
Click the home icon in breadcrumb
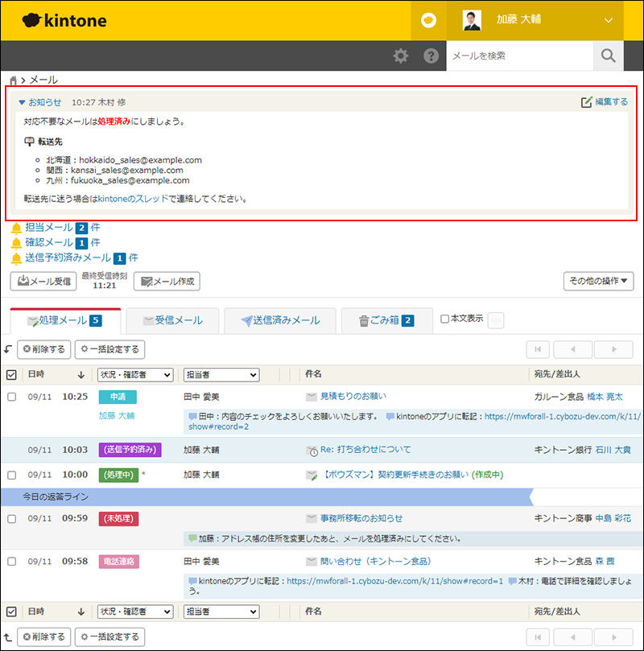14,80
